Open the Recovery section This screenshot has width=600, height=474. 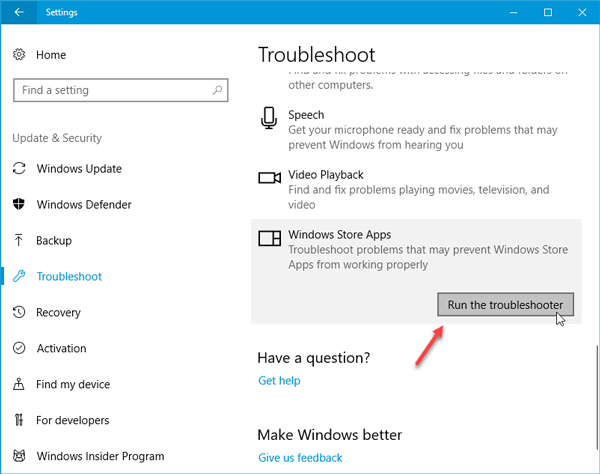59,313
